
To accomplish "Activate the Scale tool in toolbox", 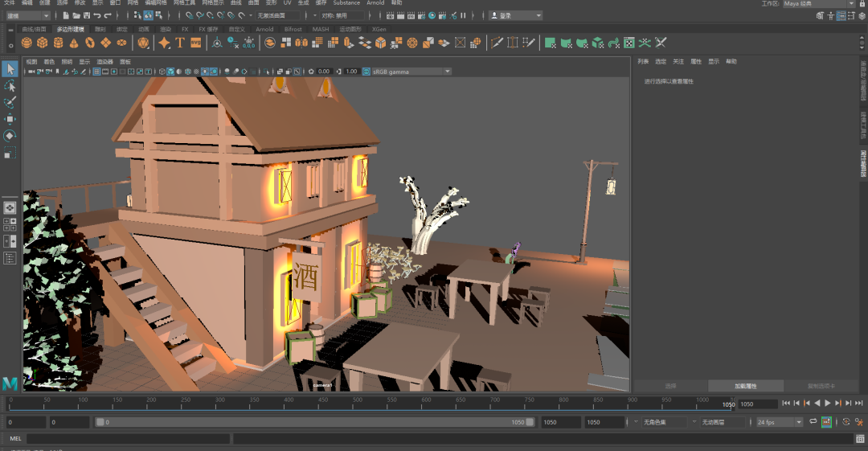I will pos(10,153).
